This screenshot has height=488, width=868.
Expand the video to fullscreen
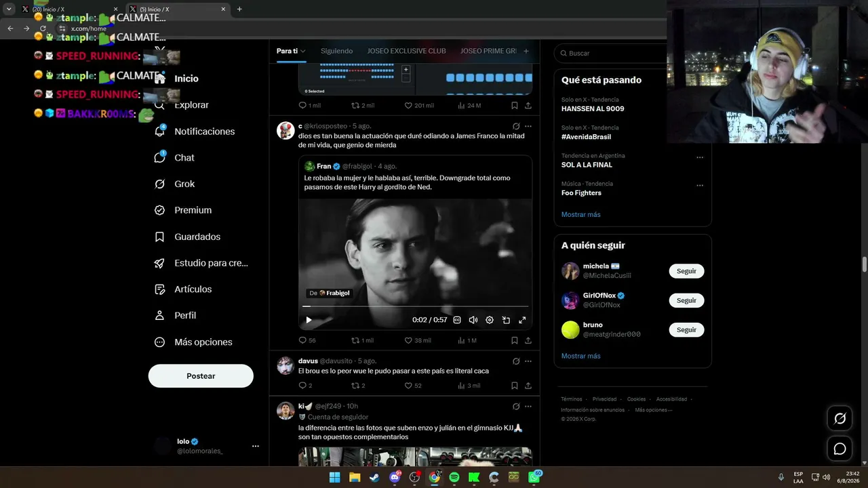(x=522, y=320)
